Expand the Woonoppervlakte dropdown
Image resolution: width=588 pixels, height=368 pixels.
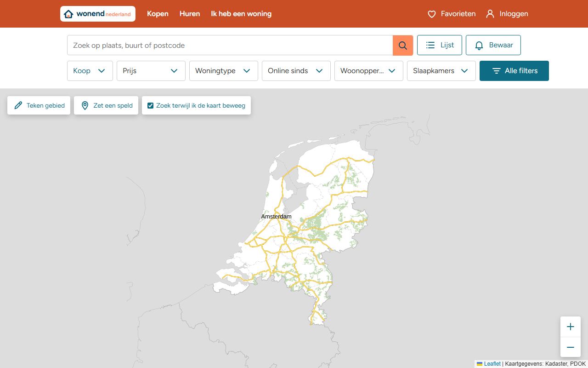coord(369,71)
